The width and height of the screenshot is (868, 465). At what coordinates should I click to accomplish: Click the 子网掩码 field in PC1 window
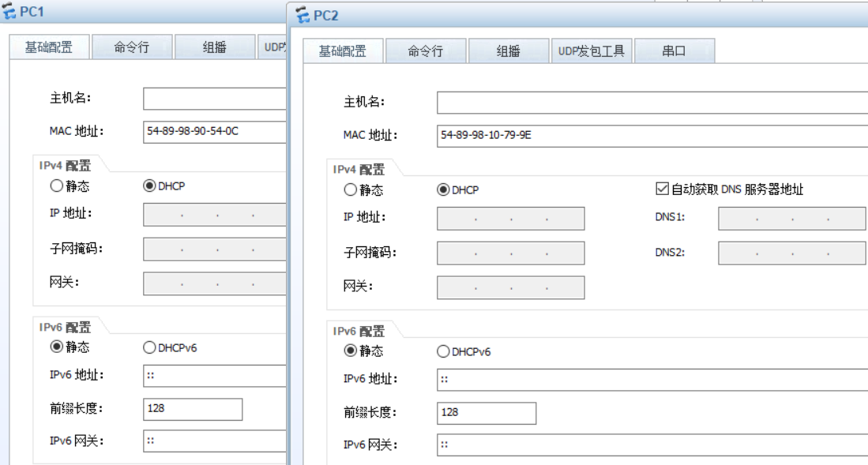click(x=215, y=249)
